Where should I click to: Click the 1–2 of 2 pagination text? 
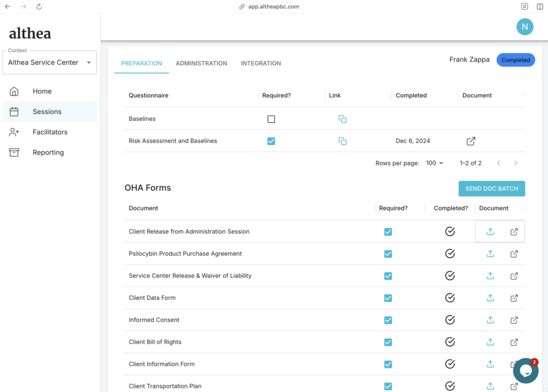tap(471, 163)
